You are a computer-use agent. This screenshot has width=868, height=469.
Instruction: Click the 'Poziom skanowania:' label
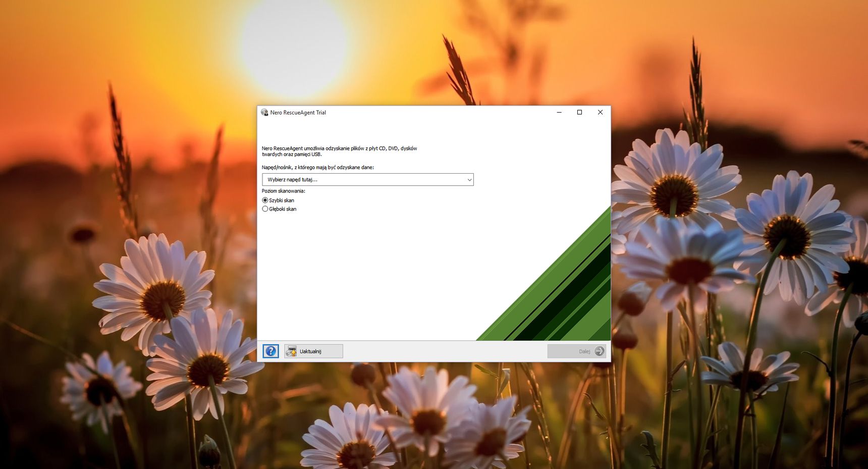pos(283,191)
